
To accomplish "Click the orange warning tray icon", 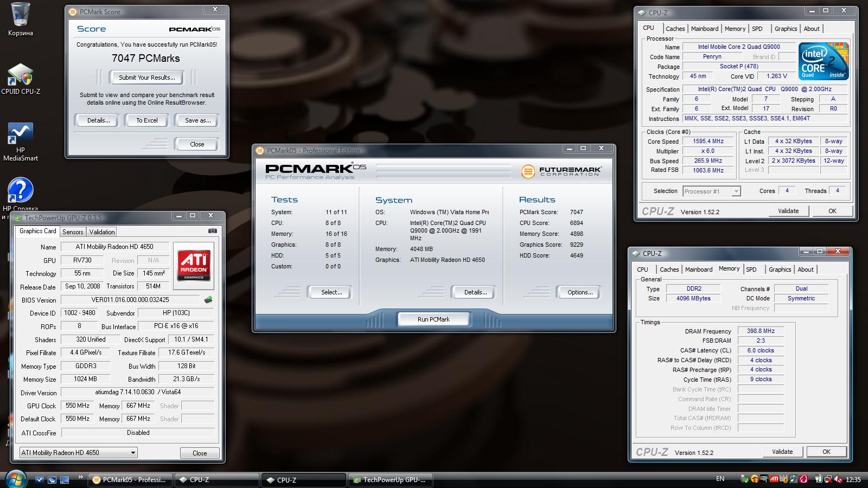I will 755,479.
